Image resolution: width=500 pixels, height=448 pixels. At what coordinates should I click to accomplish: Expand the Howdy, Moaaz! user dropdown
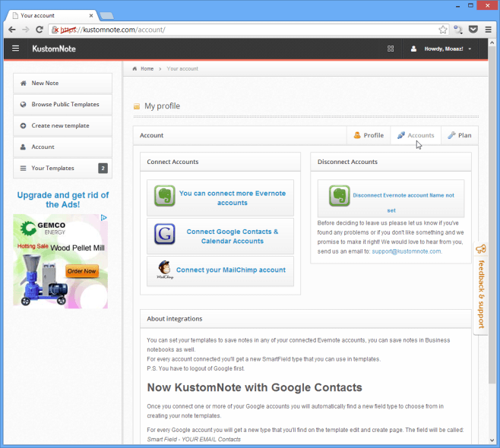(441, 49)
